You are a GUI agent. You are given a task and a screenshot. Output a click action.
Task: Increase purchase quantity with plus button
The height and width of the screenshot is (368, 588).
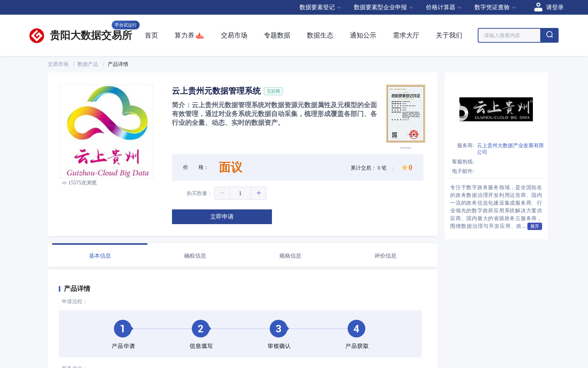point(259,193)
